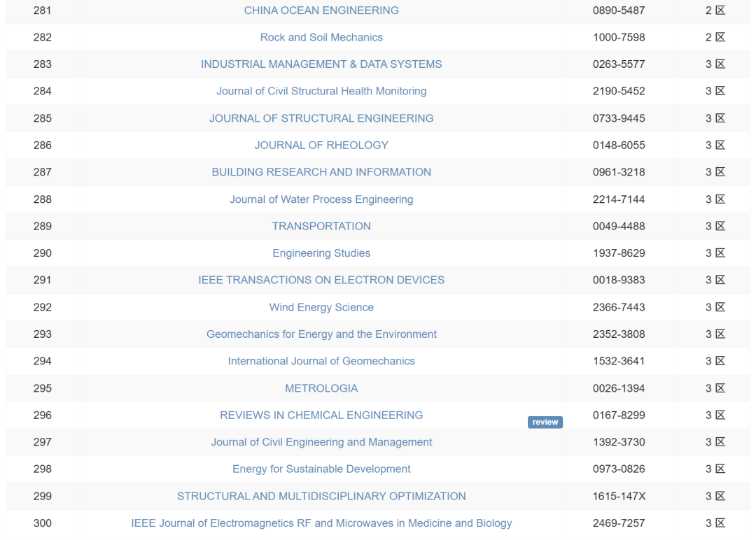Screen dimensions: 756x540
Task: Click the 2区 rank in Rock and Soil Mechanics row
Action: coord(715,38)
